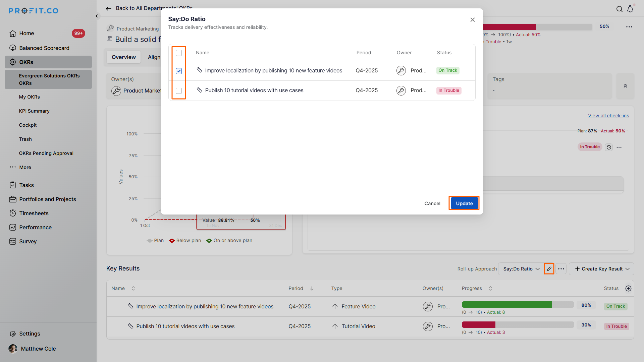Uncheck Improve localization key result checkbox
Screen dimensions: 644x362
click(179, 71)
